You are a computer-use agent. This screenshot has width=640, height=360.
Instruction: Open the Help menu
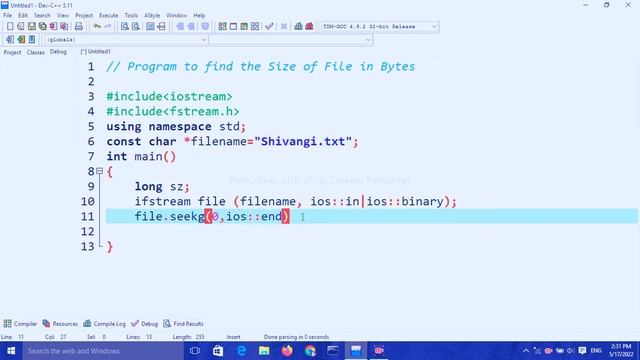click(x=199, y=16)
